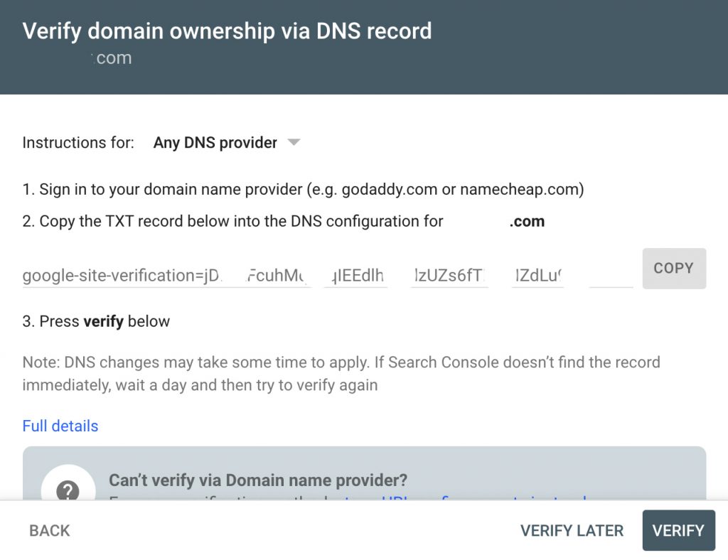
Task: Open the Any DNS provider selector
Action: click(x=215, y=143)
